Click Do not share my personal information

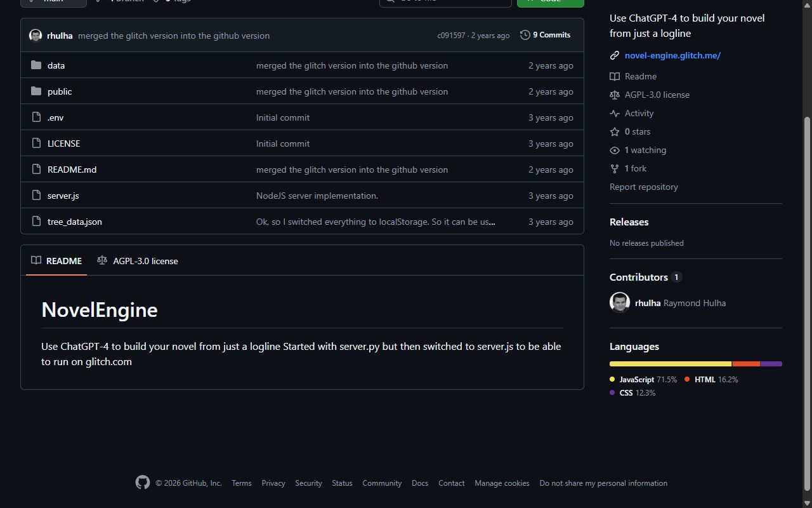[603, 483]
